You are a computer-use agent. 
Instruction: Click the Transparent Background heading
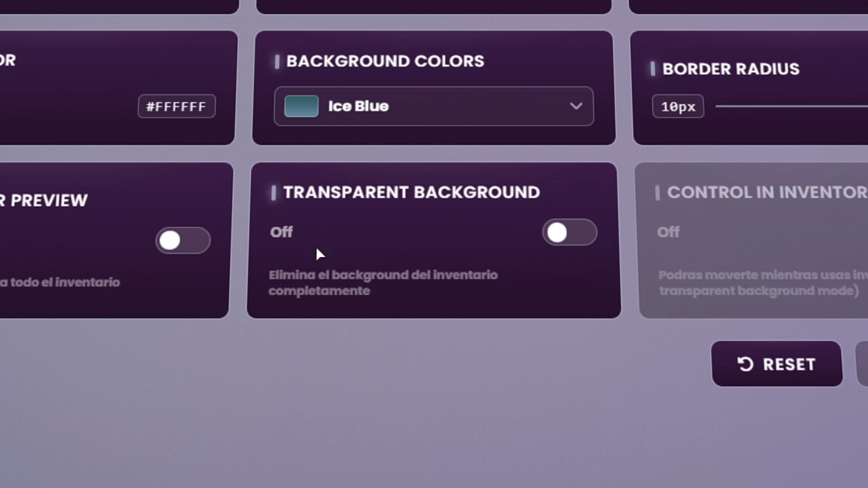point(412,192)
